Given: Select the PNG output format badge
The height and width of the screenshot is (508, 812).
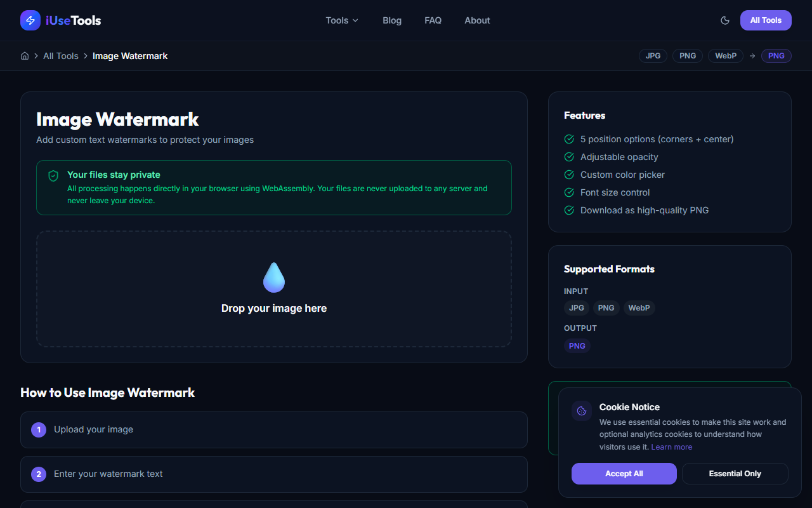Looking at the screenshot, I should (x=776, y=56).
